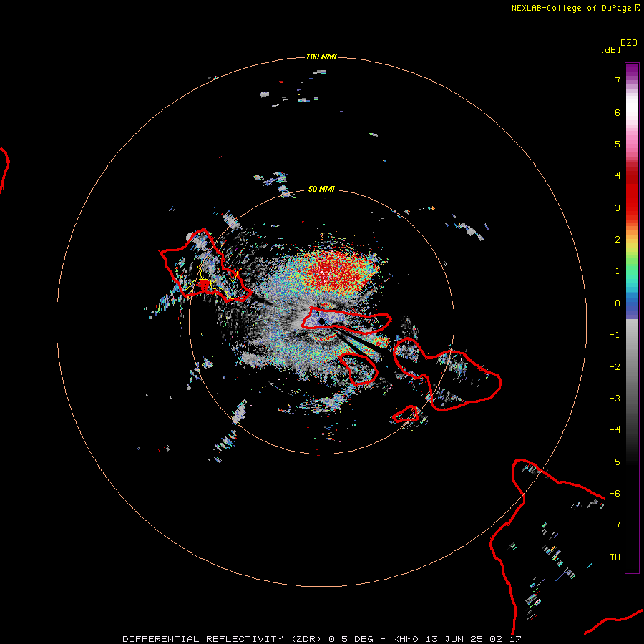The image size is (644, 644).
Task: Click the NEXLAB-College of DuPage credit text
Action: (576, 8)
